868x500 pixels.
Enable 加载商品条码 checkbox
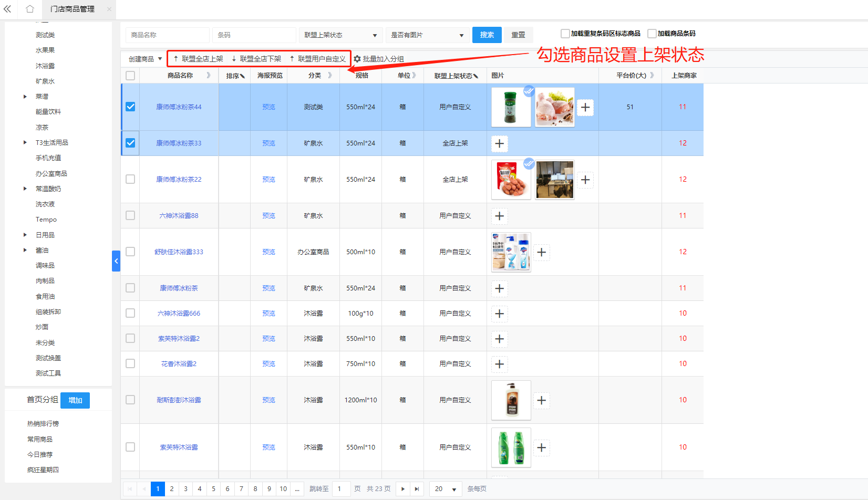tap(652, 34)
